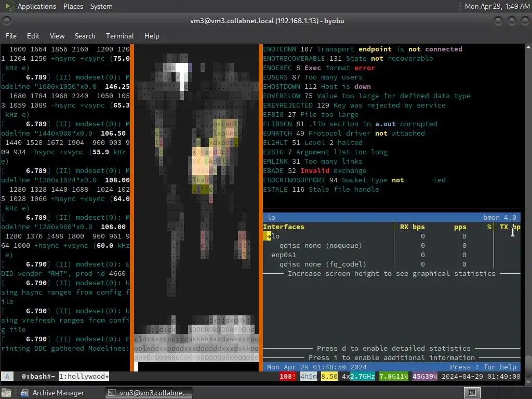Open the terminal View menu
Screen dimensions: 532x399
[x=57, y=36]
